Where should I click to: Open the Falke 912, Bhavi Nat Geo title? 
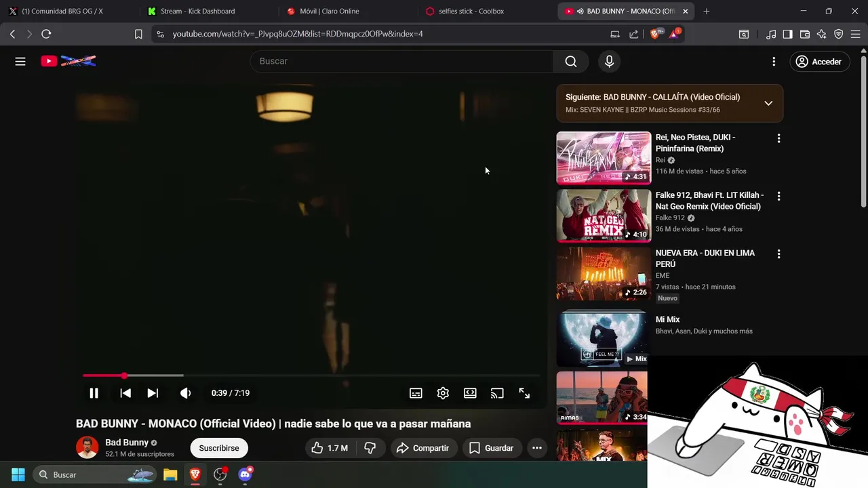coord(709,201)
